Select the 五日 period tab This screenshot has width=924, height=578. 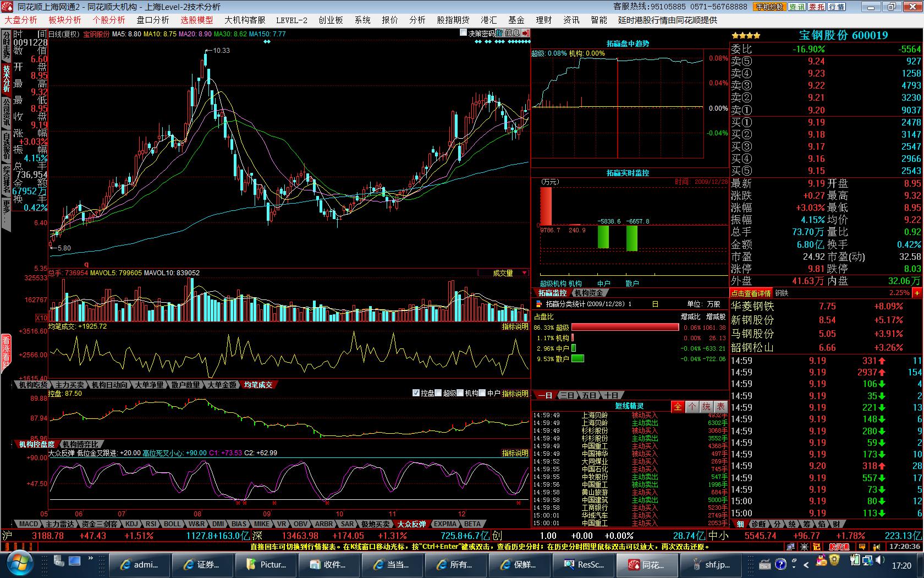590,395
